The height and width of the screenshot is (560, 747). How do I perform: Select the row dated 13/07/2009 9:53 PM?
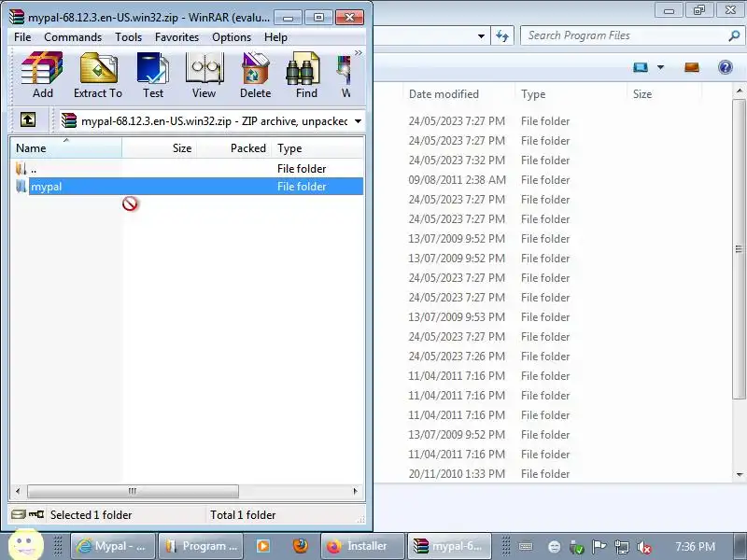[553, 317]
